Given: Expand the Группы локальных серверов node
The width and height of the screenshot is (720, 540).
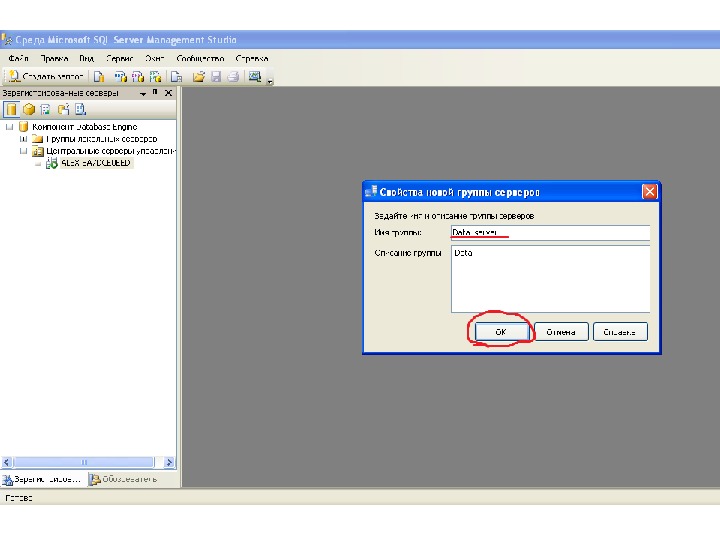Looking at the screenshot, I should coord(23,139).
